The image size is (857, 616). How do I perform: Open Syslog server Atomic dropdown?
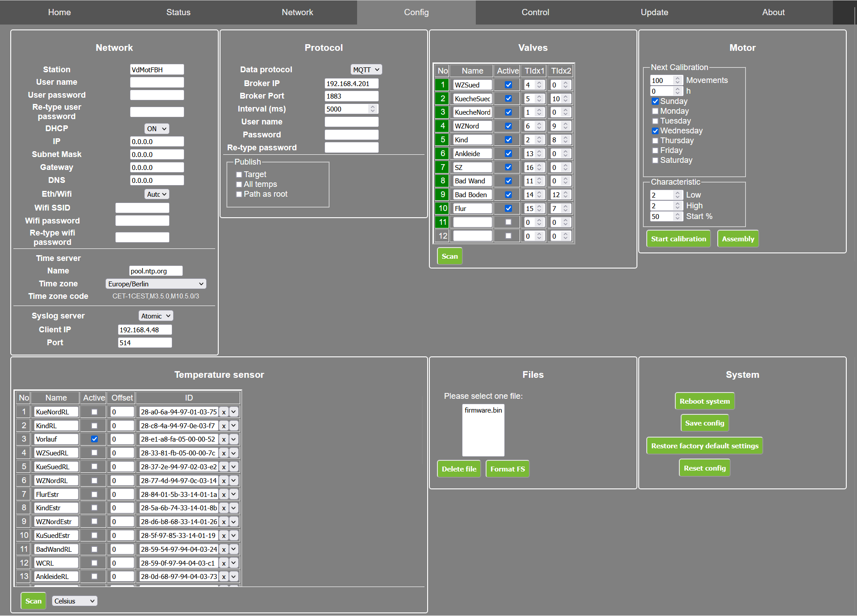coord(156,316)
